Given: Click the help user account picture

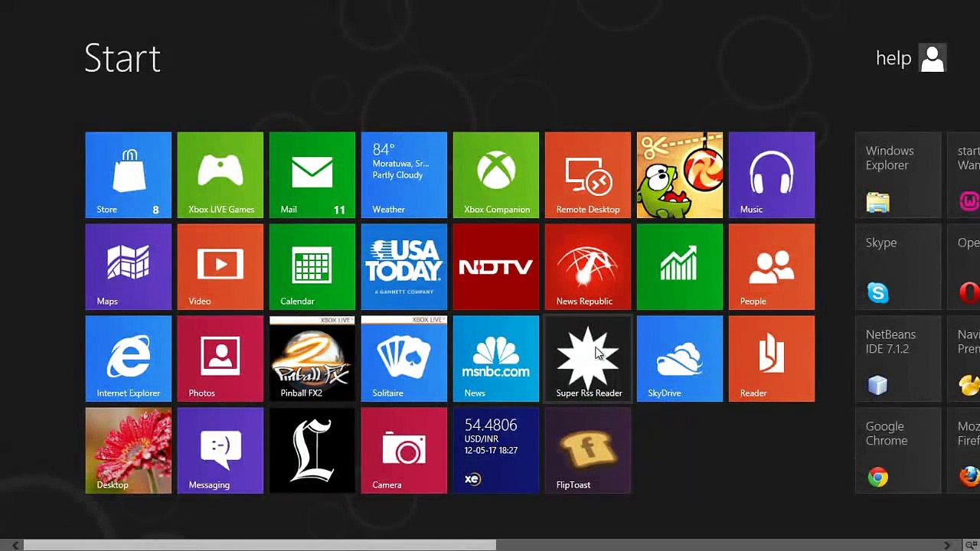Looking at the screenshot, I should 933,58.
